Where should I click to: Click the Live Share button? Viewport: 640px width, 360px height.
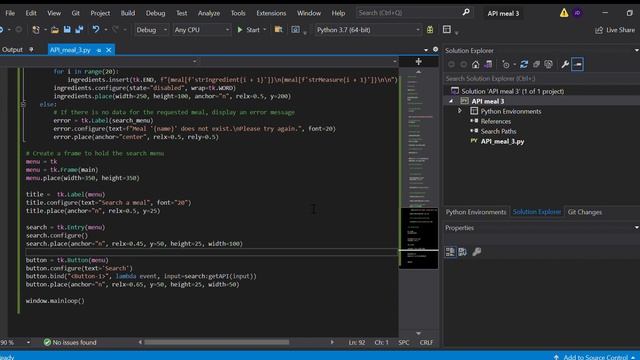point(615,30)
